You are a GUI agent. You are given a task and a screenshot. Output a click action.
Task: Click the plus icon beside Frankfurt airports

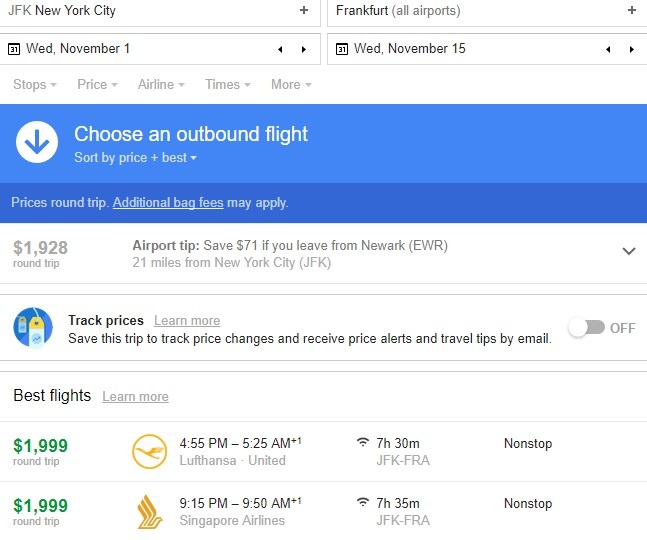(631, 11)
